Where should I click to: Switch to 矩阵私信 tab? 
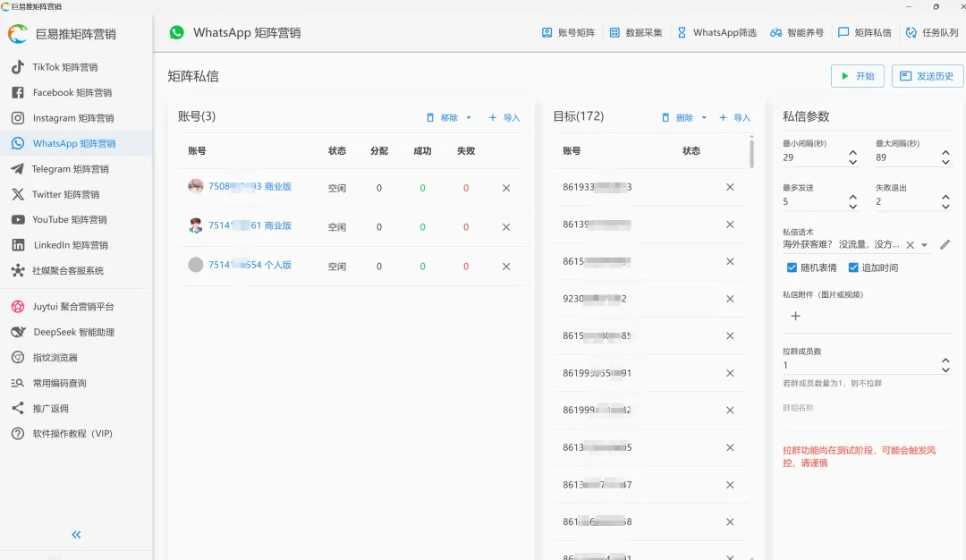point(864,32)
